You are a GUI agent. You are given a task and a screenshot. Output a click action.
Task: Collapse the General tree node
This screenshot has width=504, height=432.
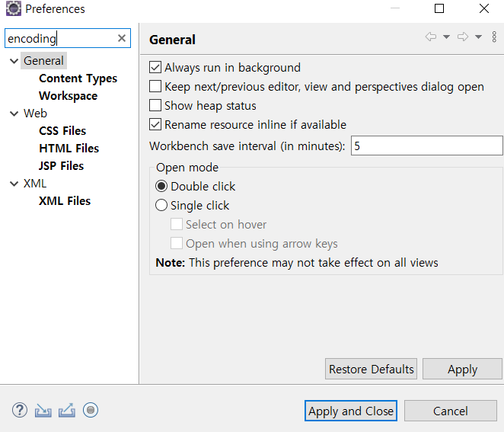(14, 61)
